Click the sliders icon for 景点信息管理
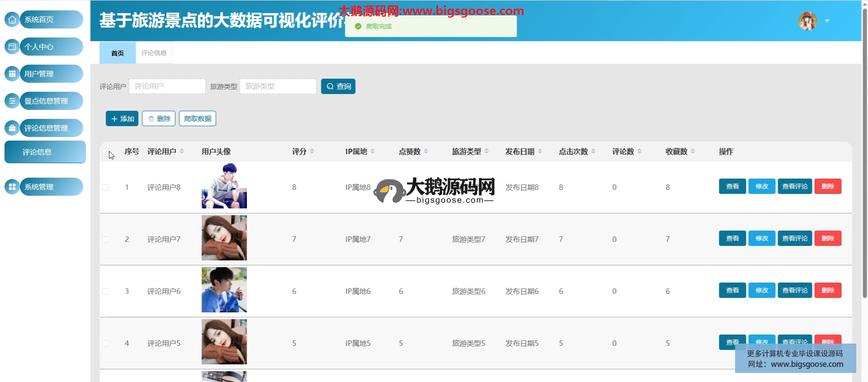Viewport: 868px width, 382px height. tap(12, 101)
